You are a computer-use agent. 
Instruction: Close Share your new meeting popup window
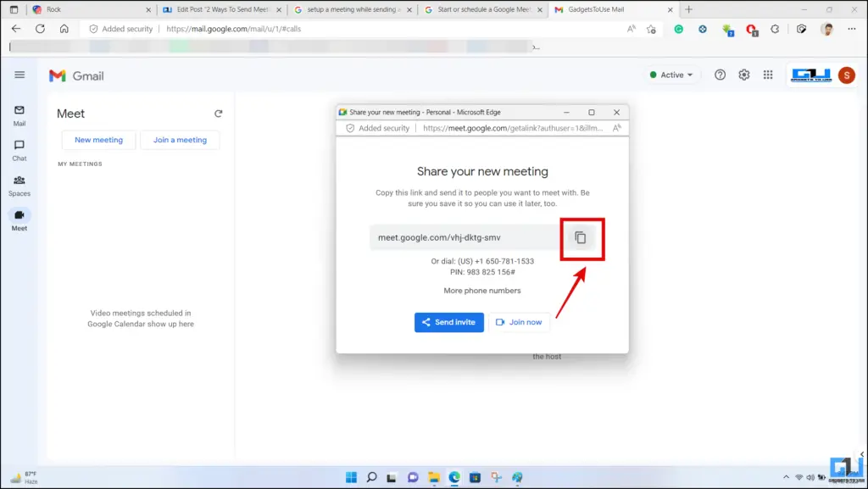[x=616, y=112]
